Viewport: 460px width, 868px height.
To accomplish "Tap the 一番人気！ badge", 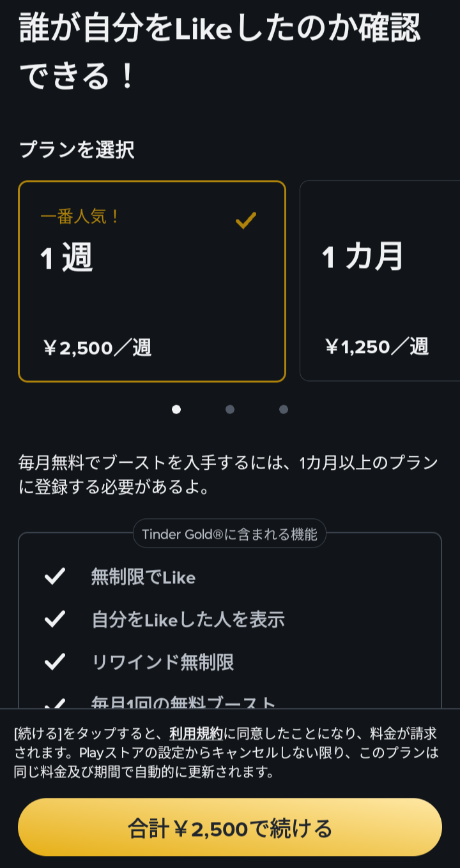I will (x=80, y=217).
